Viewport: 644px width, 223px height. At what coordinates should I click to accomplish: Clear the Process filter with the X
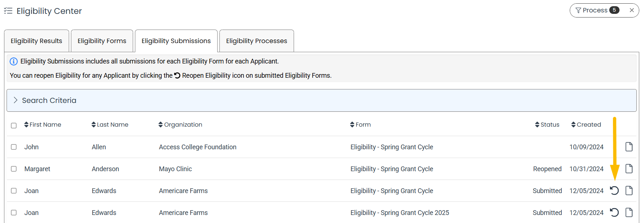tap(632, 10)
